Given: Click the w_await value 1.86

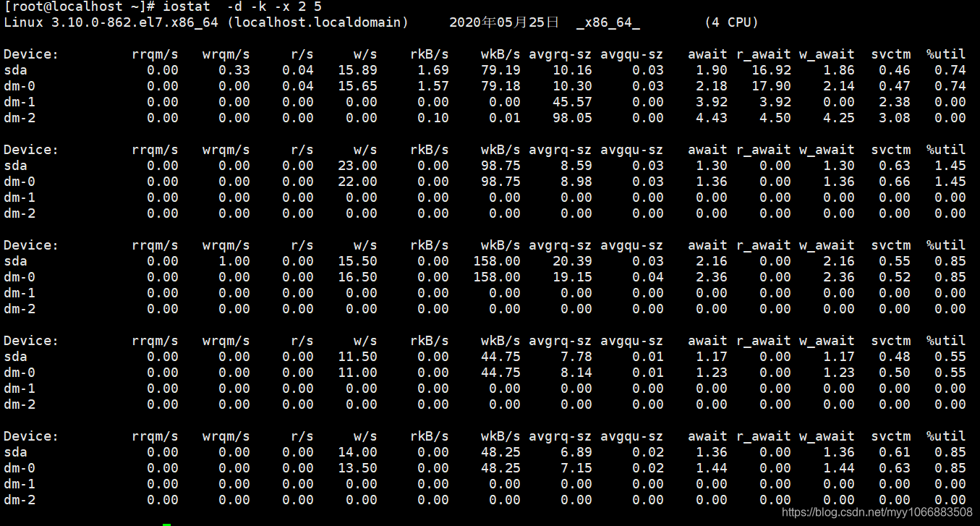Looking at the screenshot, I should tap(839, 70).
